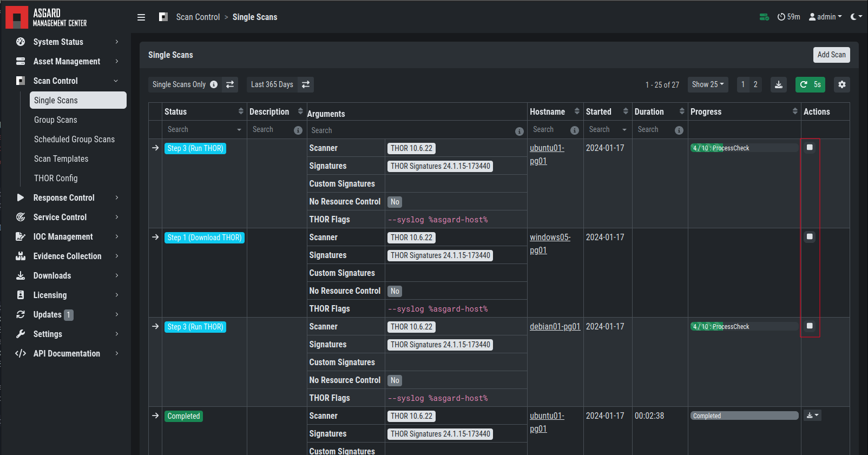Sort the table by Status column
The image size is (868, 455).
click(x=241, y=111)
